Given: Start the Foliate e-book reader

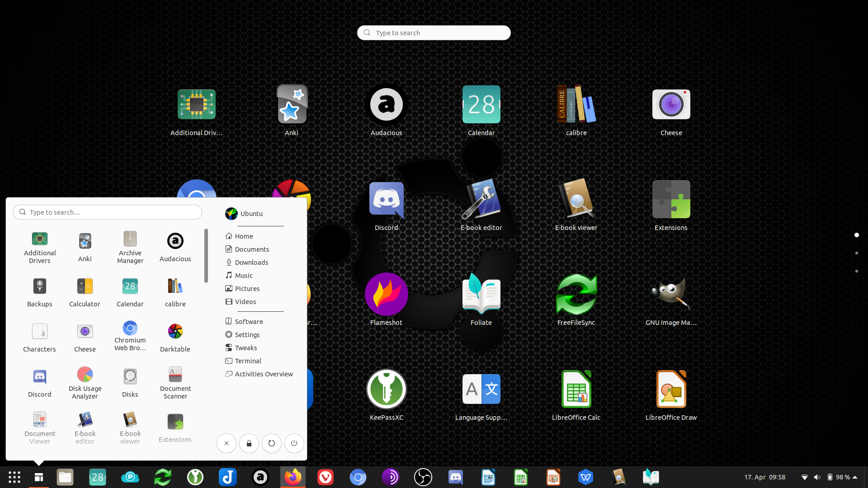Looking at the screenshot, I should click(481, 294).
